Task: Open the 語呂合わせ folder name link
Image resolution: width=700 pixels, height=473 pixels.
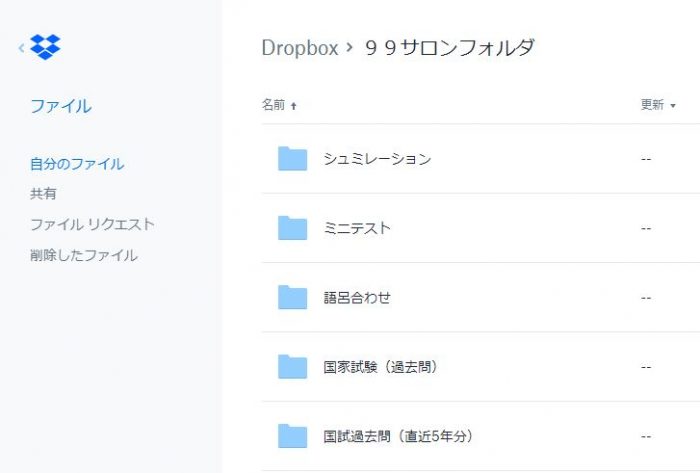Action: point(357,298)
